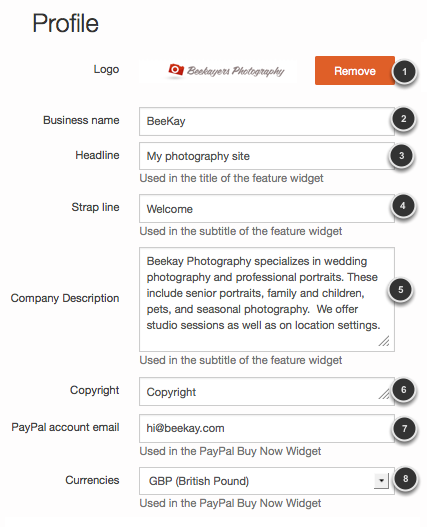Click the Currencies dropdown arrow button
This screenshot has width=427, height=527.
[x=381, y=481]
